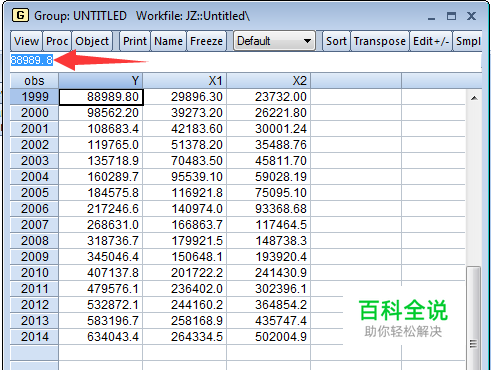Viewport: 491px width, 370px height.
Task: Select row header 2007
Action: (x=34, y=225)
